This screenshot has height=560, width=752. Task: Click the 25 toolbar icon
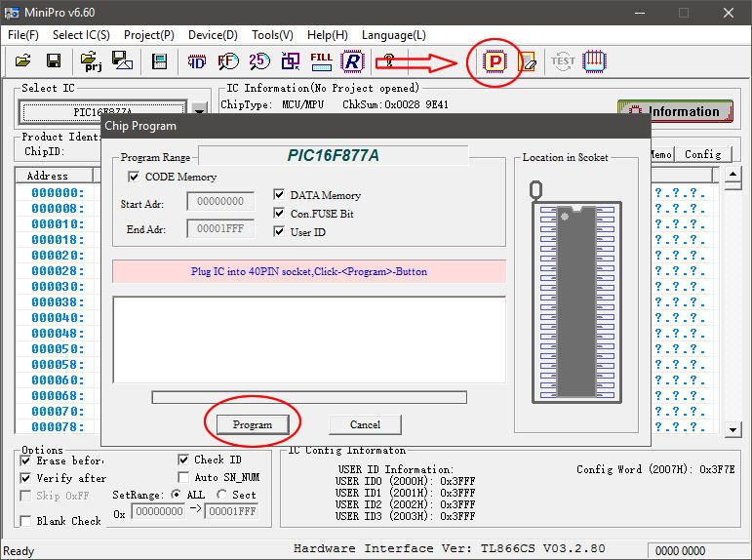[259, 60]
